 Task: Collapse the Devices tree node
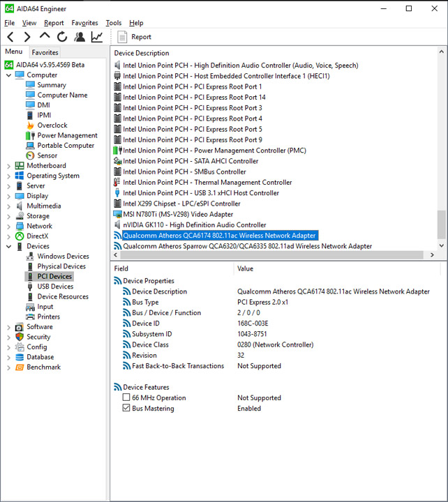click(8, 247)
